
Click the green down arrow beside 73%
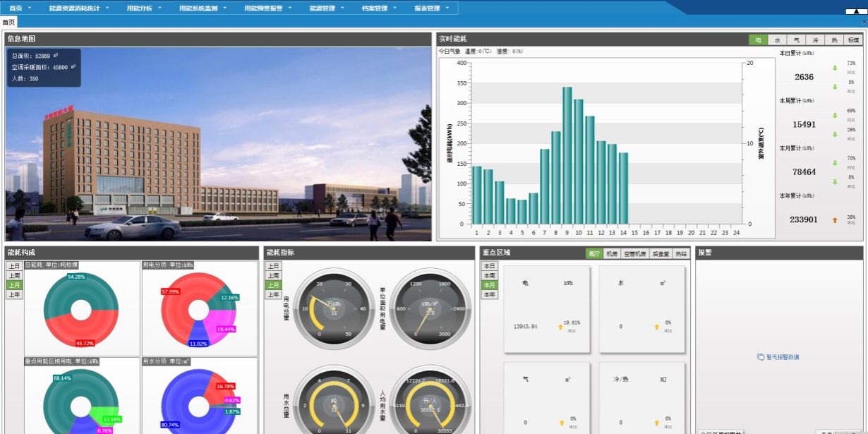pos(835,68)
